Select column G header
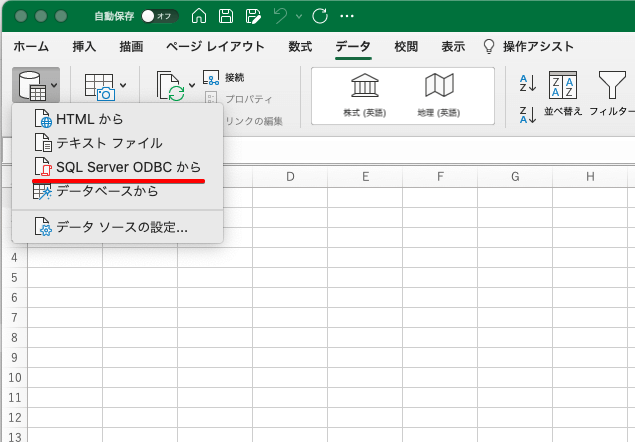This screenshot has width=635, height=442. (515, 177)
